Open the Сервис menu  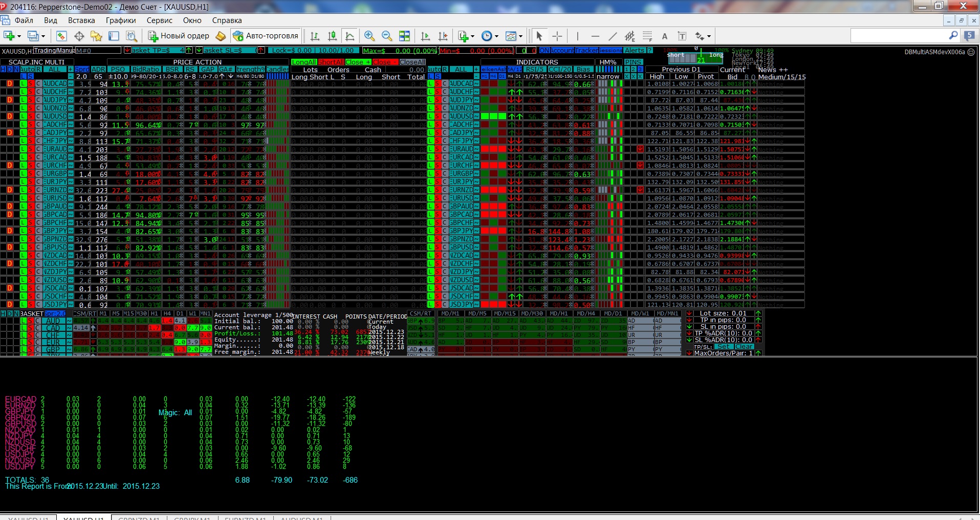coord(160,20)
